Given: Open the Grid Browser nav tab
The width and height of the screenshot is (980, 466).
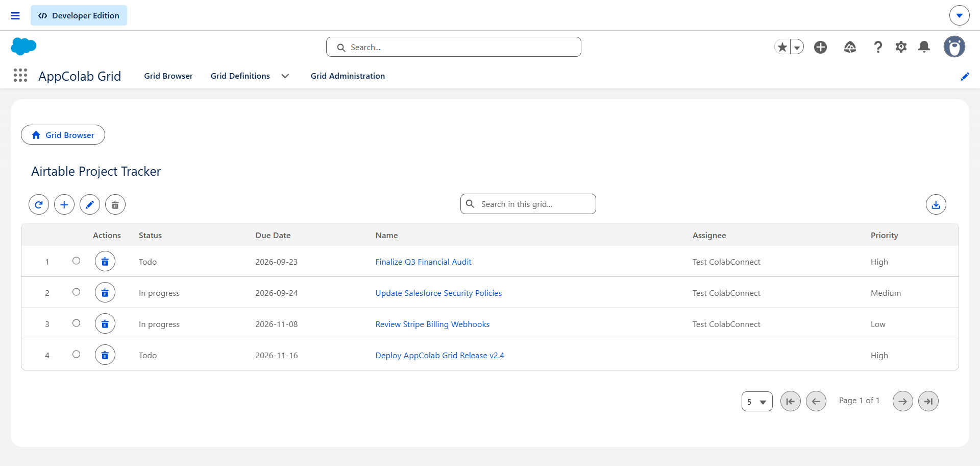Looking at the screenshot, I should coord(168,76).
